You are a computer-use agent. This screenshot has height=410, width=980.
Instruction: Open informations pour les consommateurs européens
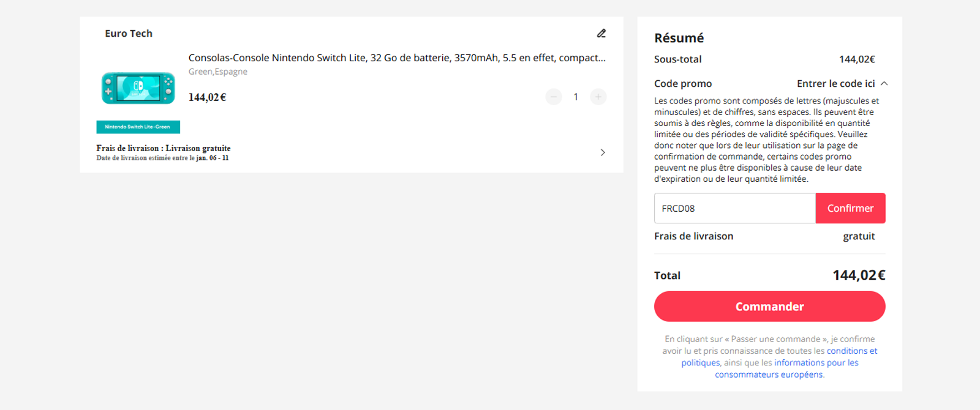tap(816, 362)
